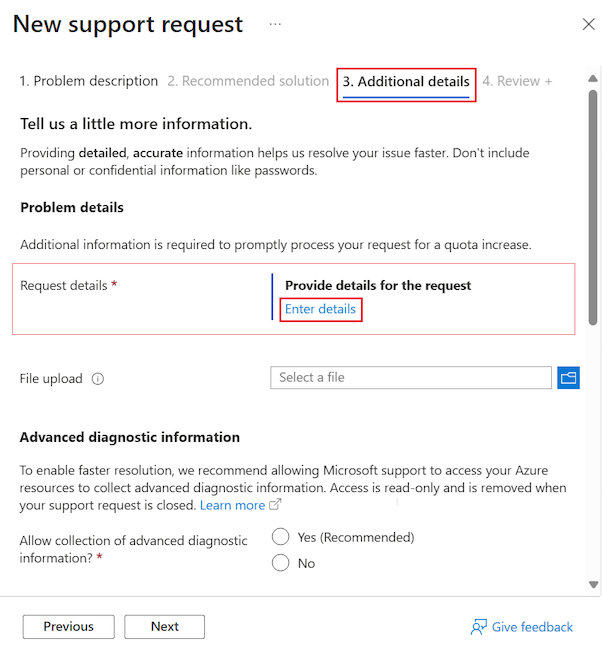Click the Enter details link
This screenshot has height=649, width=602.
[320, 309]
